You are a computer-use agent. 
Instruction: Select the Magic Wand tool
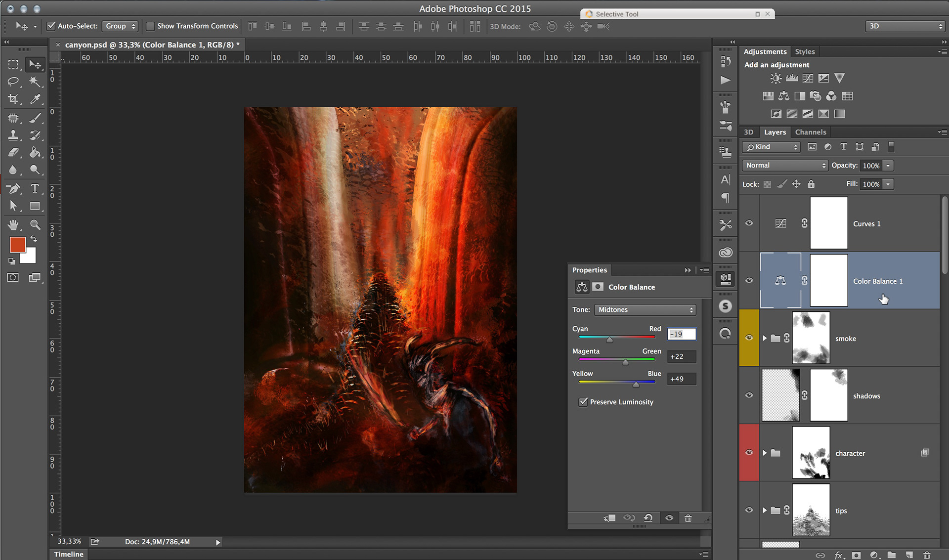[35, 82]
